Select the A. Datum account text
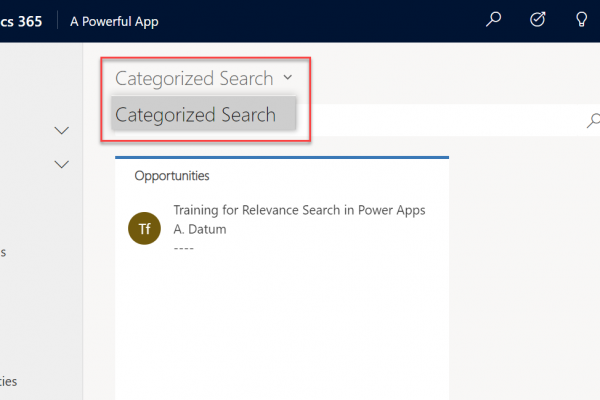Screen dimensions: 600x400 pos(200,229)
